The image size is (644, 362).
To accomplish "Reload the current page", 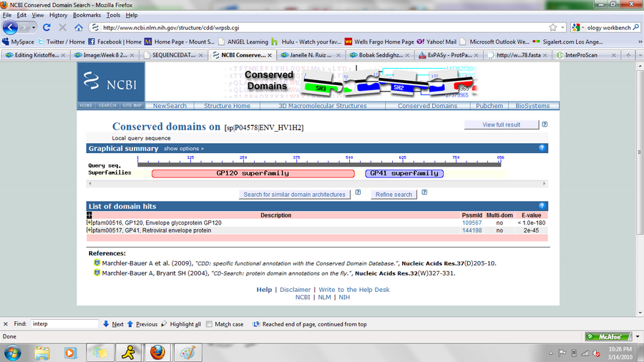I will [x=47, y=27].
